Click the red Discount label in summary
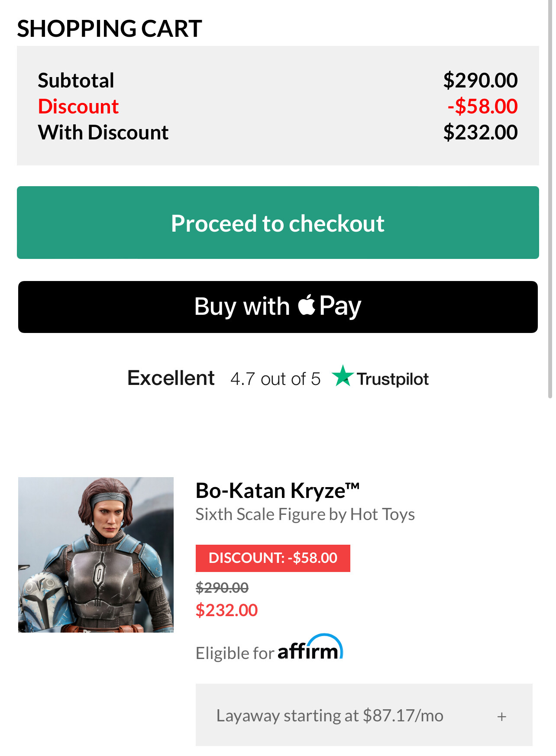This screenshot has width=556, height=756. pyautogui.click(x=78, y=107)
